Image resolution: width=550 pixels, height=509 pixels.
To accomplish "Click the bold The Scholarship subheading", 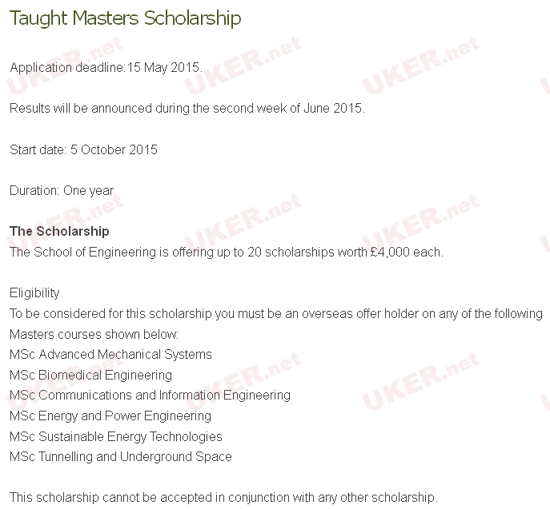I will pos(59,232).
